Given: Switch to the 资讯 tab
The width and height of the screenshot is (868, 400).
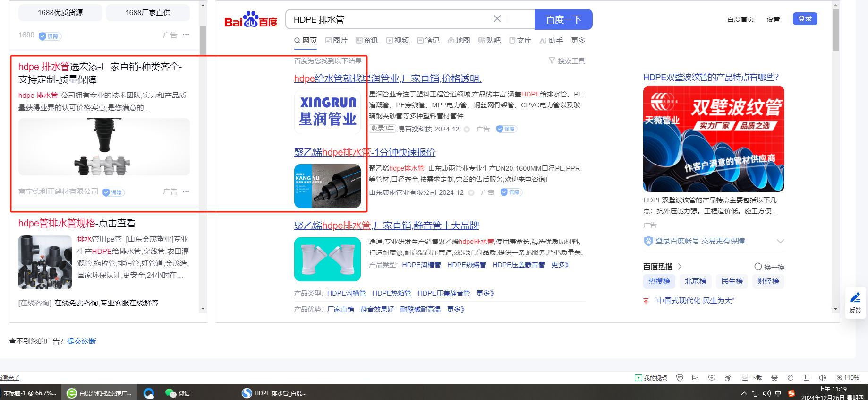Looking at the screenshot, I should (x=367, y=41).
